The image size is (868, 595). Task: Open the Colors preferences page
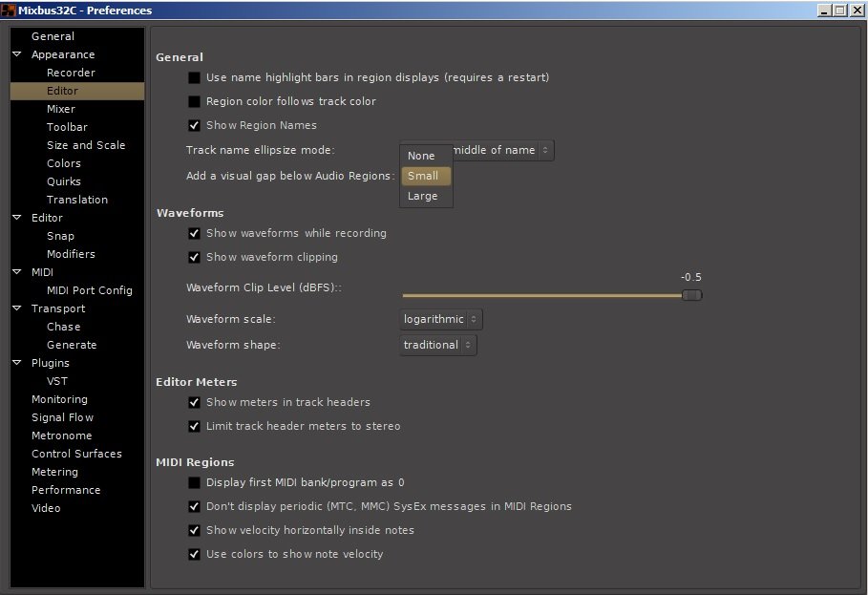pos(64,163)
